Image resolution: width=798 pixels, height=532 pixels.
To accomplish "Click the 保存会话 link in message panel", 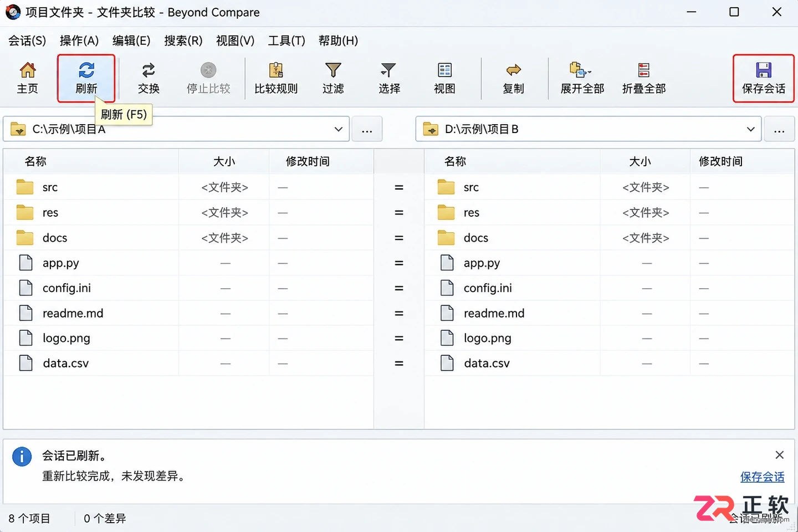I will click(763, 477).
